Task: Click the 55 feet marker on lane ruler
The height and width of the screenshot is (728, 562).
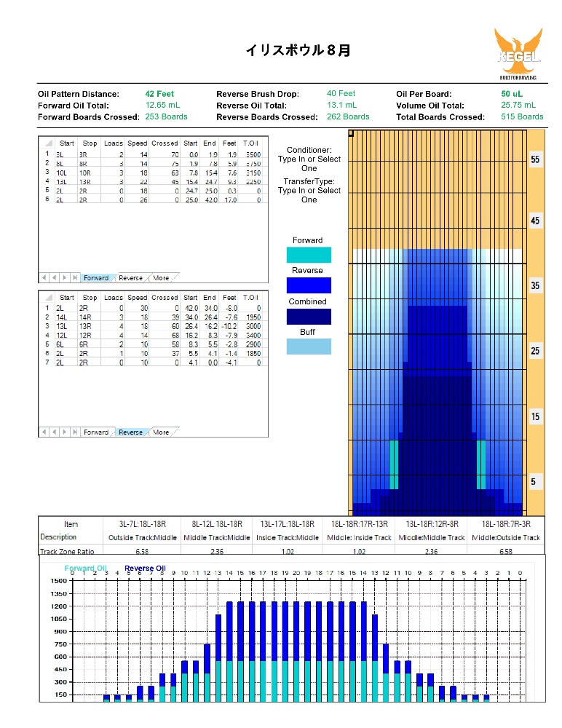Action: (x=535, y=159)
